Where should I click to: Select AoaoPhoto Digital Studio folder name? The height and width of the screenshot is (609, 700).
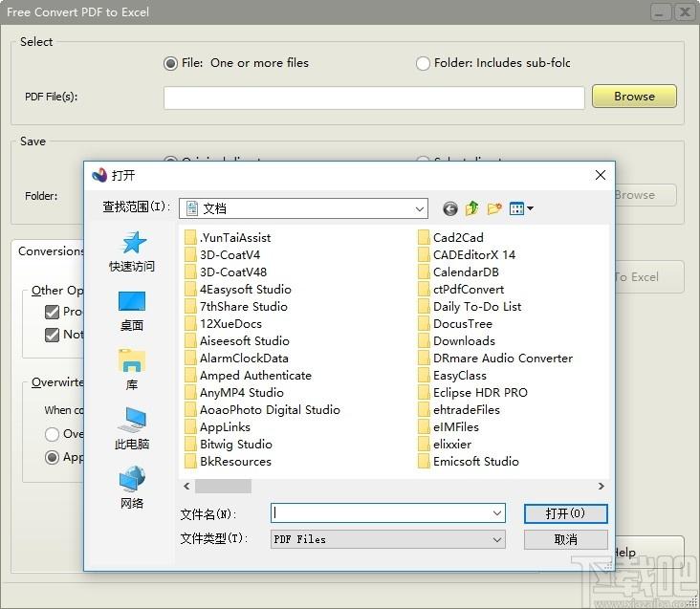(270, 410)
